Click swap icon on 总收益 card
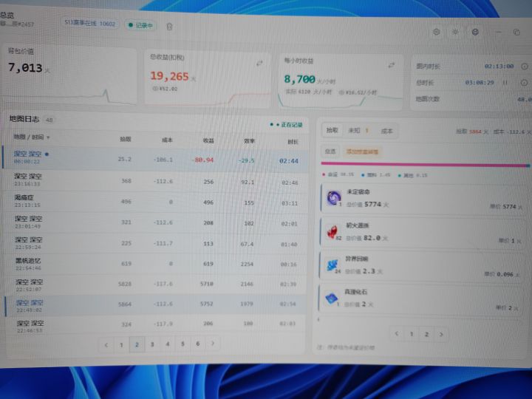Image resolution: width=532 pixels, height=399 pixels. (259, 63)
